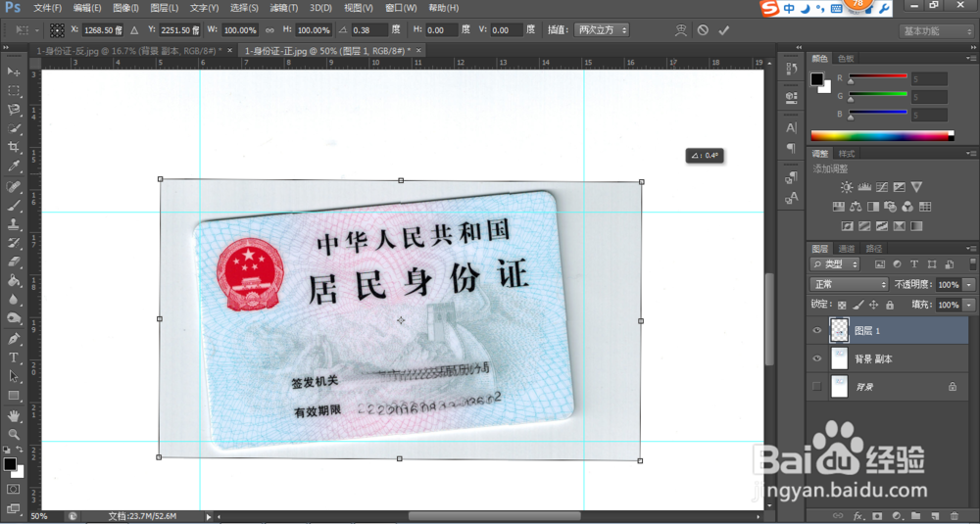This screenshot has width=980, height=524.
Task: Switch to the 色板 swatches tab
Action: pyautogui.click(x=846, y=58)
